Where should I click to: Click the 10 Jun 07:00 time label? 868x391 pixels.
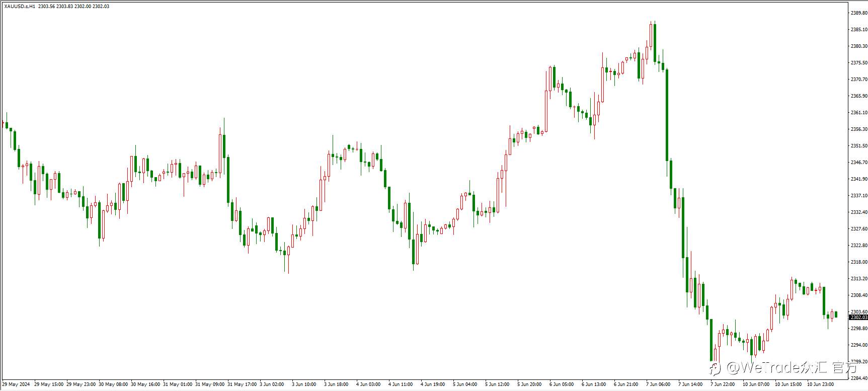(757, 384)
